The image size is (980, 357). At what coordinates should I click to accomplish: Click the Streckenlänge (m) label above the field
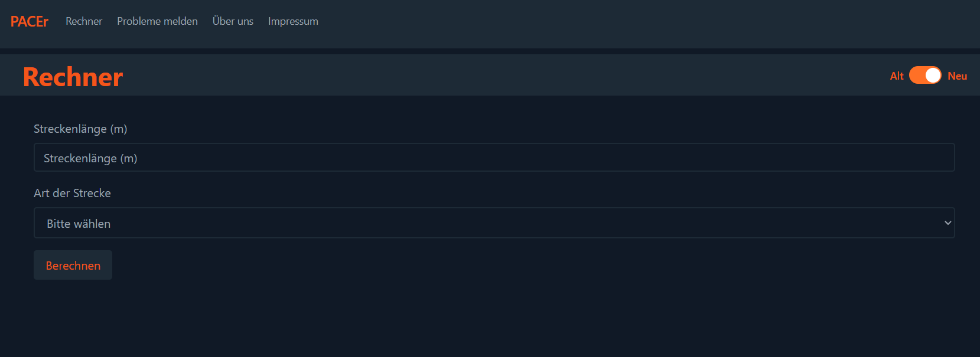coord(80,129)
